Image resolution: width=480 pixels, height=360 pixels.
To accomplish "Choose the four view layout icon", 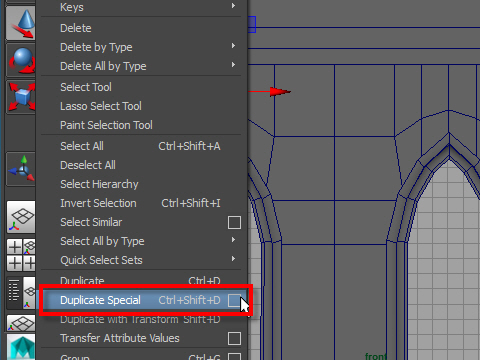I will pos(21,255).
